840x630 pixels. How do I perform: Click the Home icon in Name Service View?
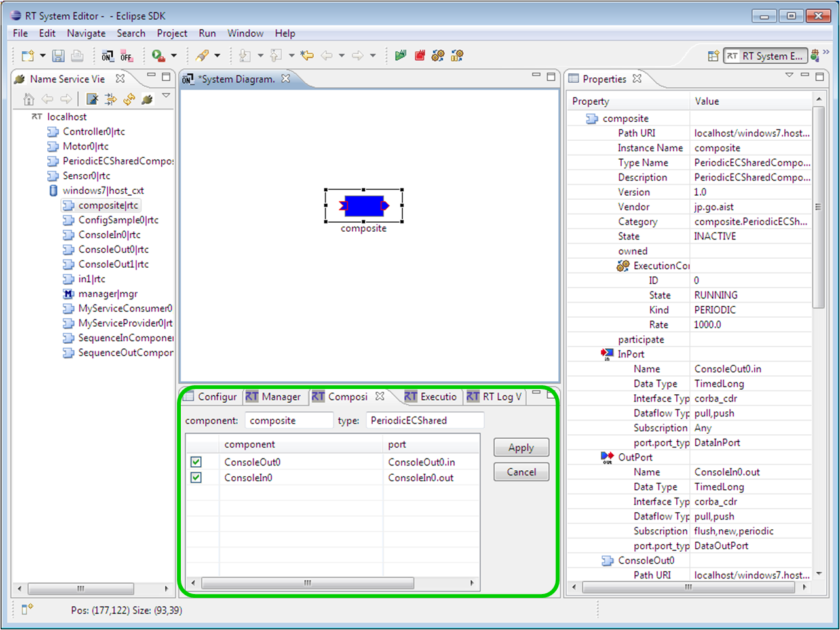[28, 99]
